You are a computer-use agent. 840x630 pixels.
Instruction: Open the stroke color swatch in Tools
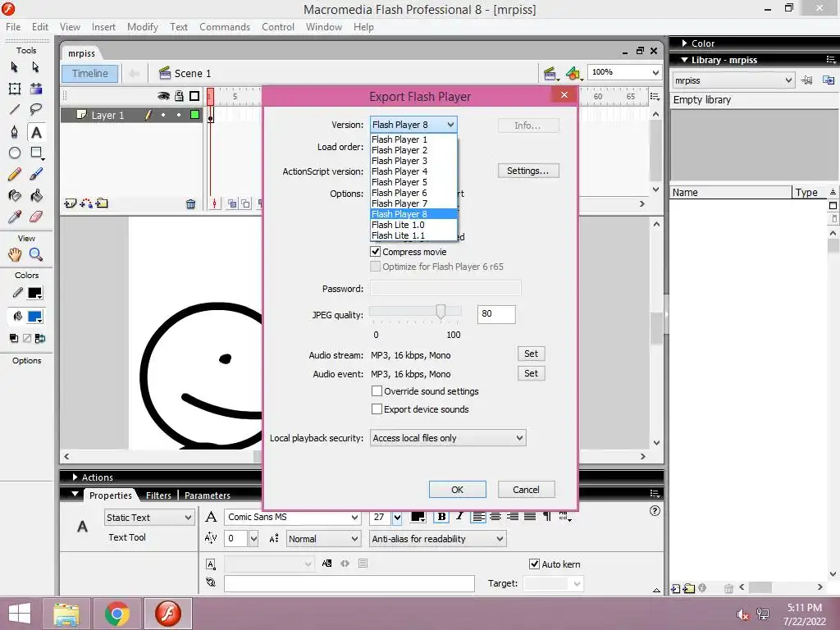(x=34, y=293)
